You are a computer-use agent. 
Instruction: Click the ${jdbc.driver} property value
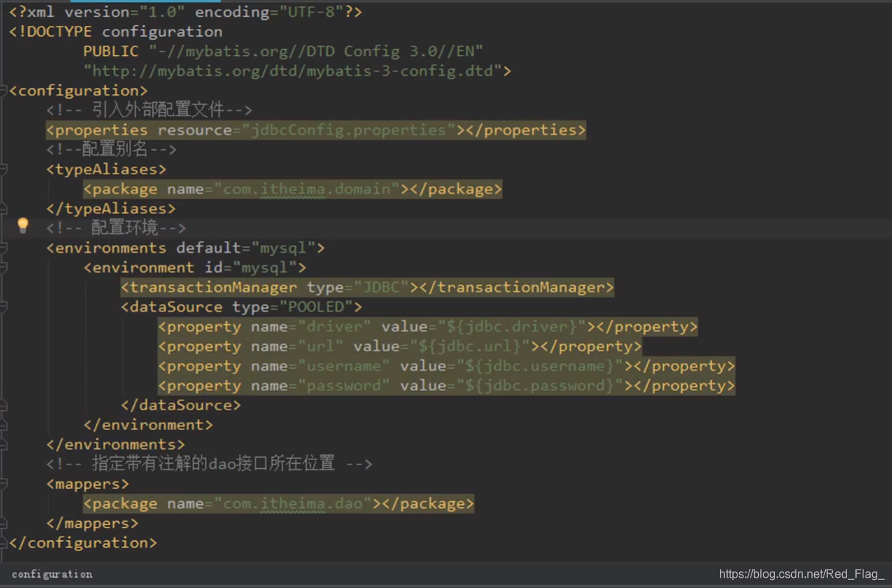point(511,327)
